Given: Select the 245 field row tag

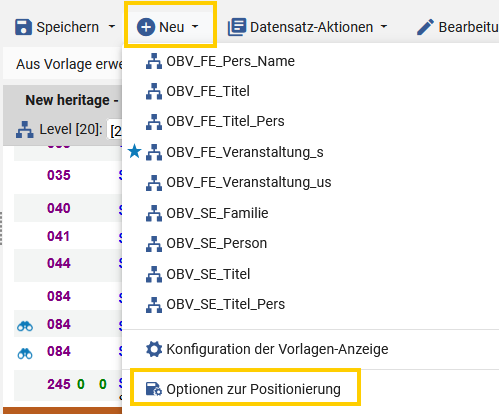Looking at the screenshot, I should pos(59,384).
